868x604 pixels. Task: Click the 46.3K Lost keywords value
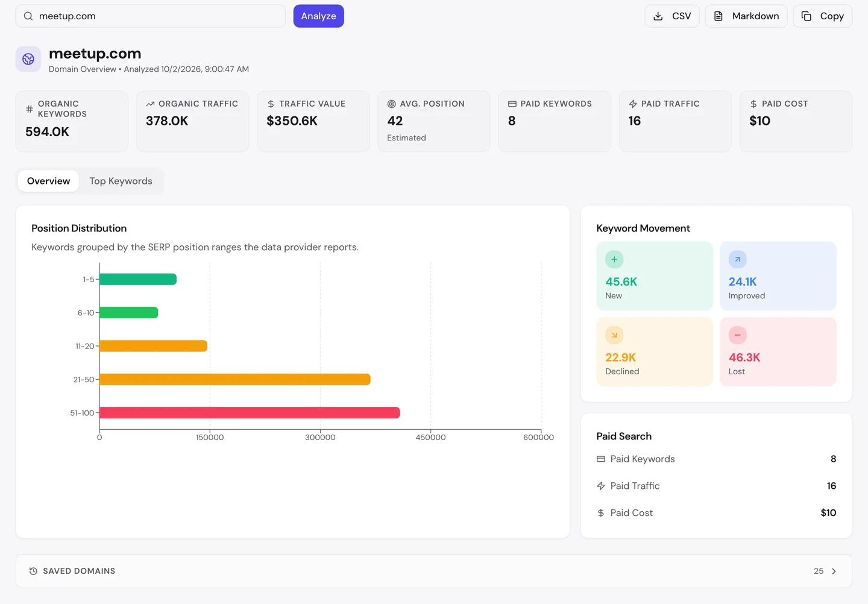(x=744, y=357)
